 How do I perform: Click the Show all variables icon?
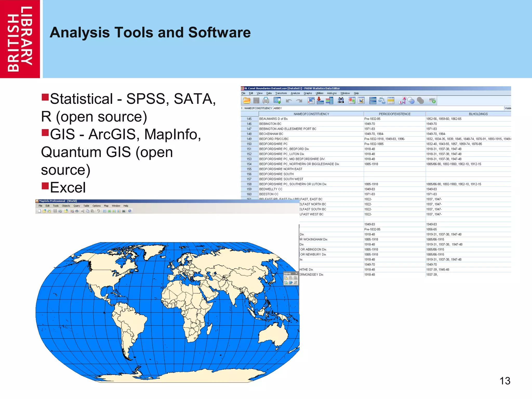click(x=420, y=101)
